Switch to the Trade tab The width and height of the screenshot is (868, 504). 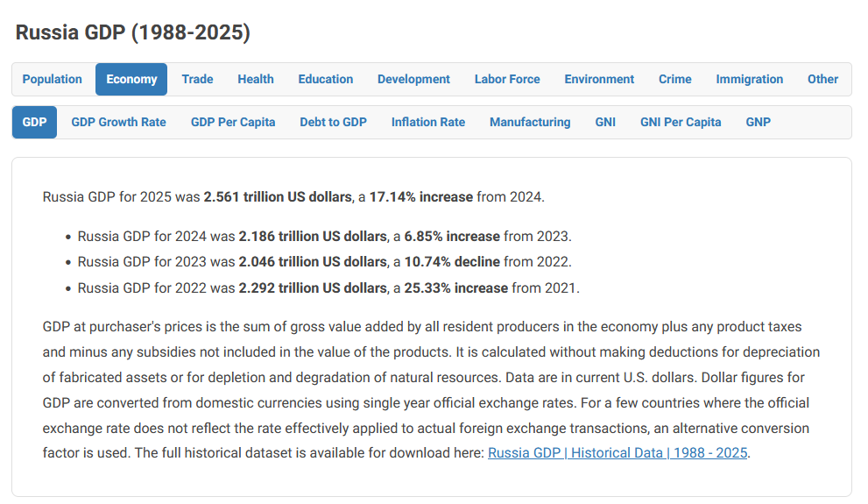(x=197, y=79)
